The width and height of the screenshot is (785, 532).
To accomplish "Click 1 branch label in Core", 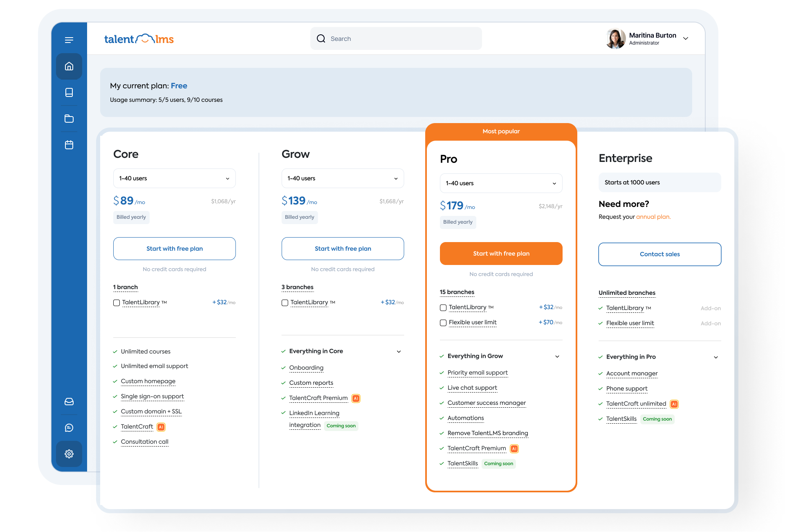I will [x=126, y=287].
